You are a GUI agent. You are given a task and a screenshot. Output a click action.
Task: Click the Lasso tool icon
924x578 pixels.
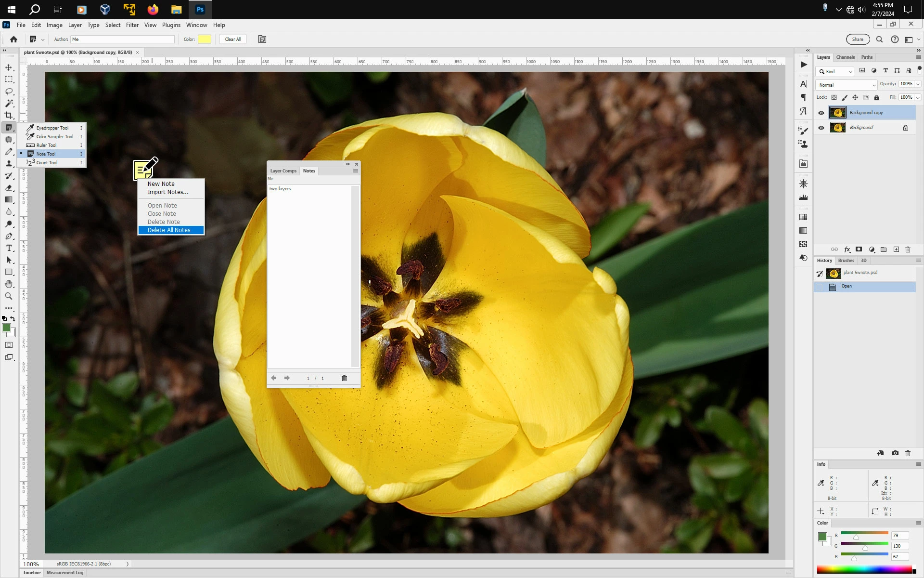point(9,92)
